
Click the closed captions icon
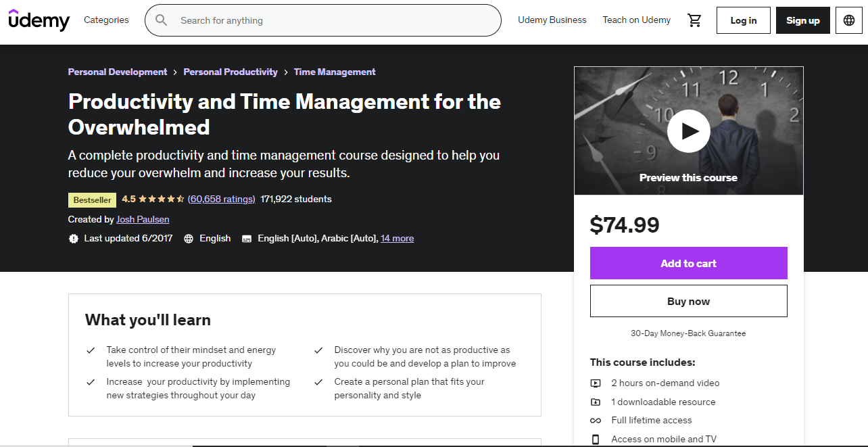pyautogui.click(x=247, y=238)
